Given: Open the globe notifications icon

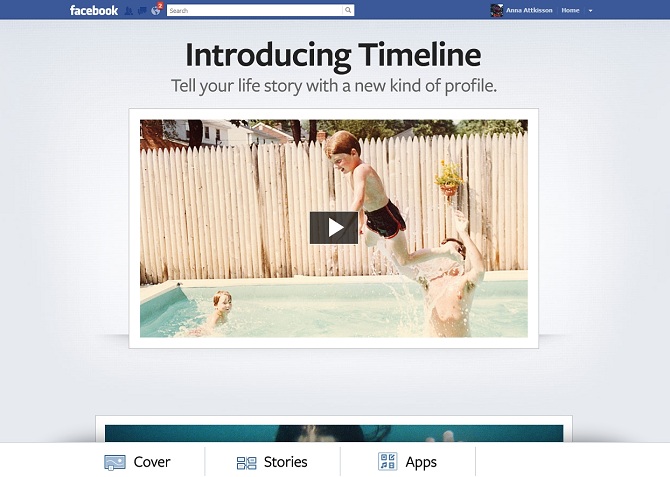Looking at the screenshot, I should (156, 11).
